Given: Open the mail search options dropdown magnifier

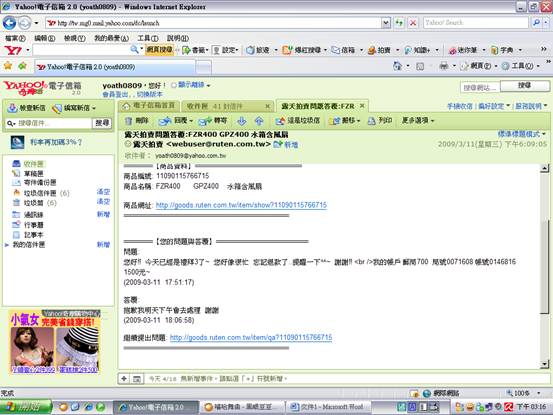Looking at the screenshot, I should pos(11,123).
